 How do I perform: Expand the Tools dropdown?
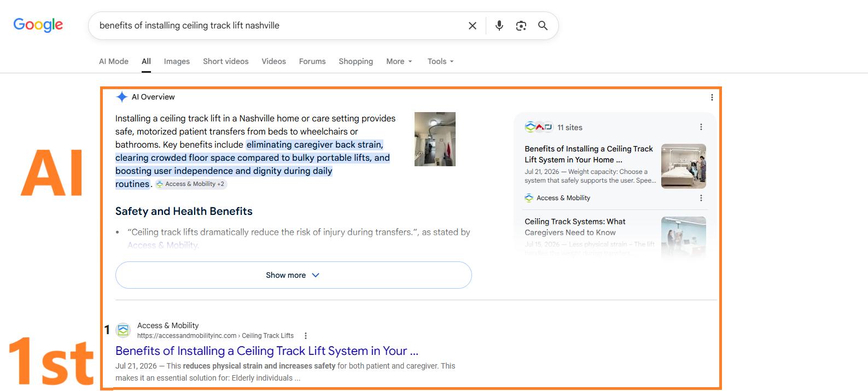pyautogui.click(x=440, y=61)
